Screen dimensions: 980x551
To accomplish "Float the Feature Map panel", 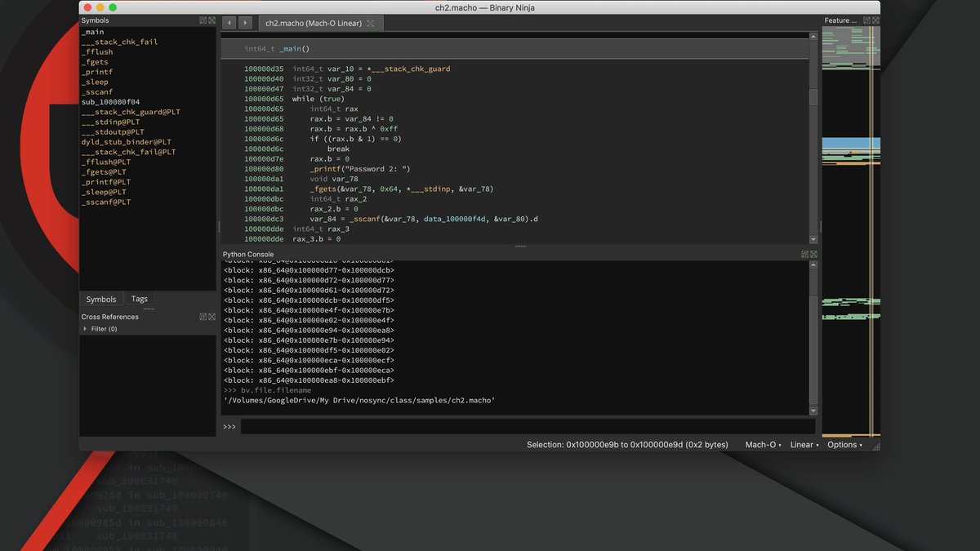I will coord(866,20).
